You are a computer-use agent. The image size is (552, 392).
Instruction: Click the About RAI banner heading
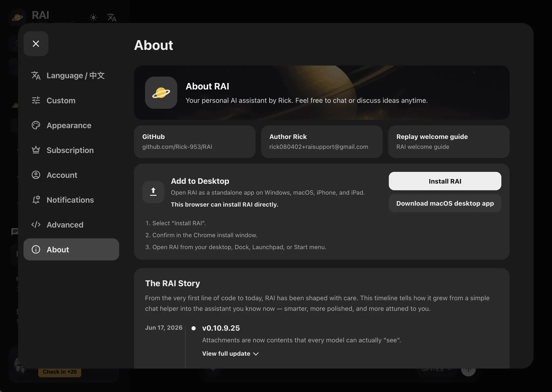pyautogui.click(x=207, y=86)
